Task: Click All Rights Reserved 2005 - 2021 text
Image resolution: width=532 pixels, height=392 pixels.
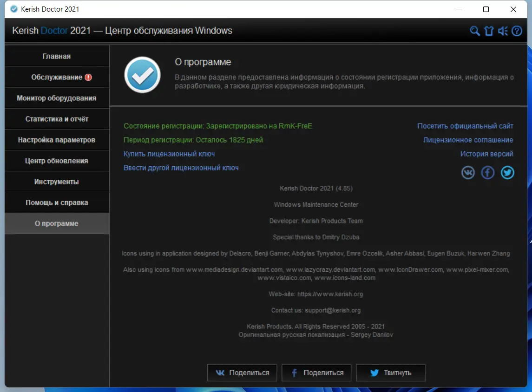Action: pos(340,327)
